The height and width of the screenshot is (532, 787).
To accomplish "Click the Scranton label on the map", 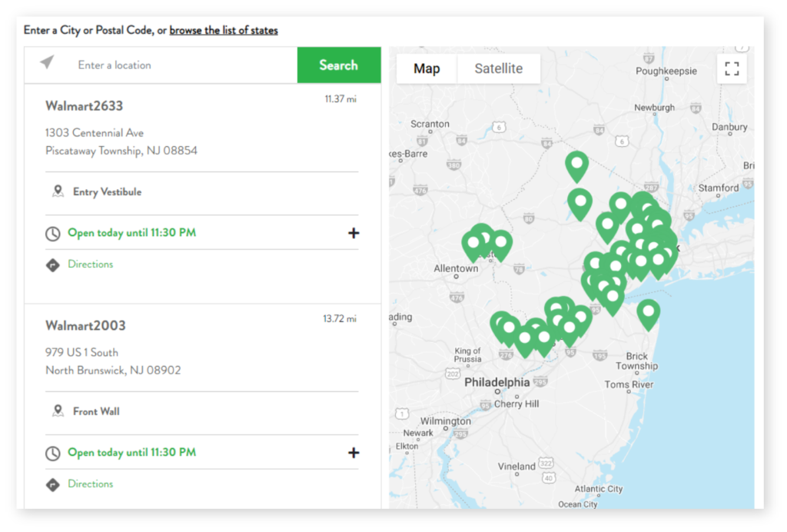I will pyautogui.click(x=430, y=124).
